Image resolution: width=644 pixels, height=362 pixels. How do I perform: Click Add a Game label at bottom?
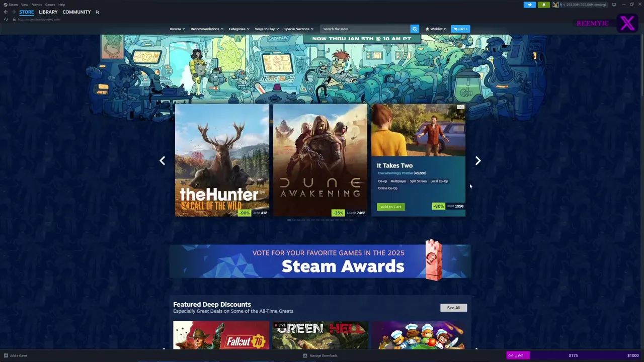19,355
